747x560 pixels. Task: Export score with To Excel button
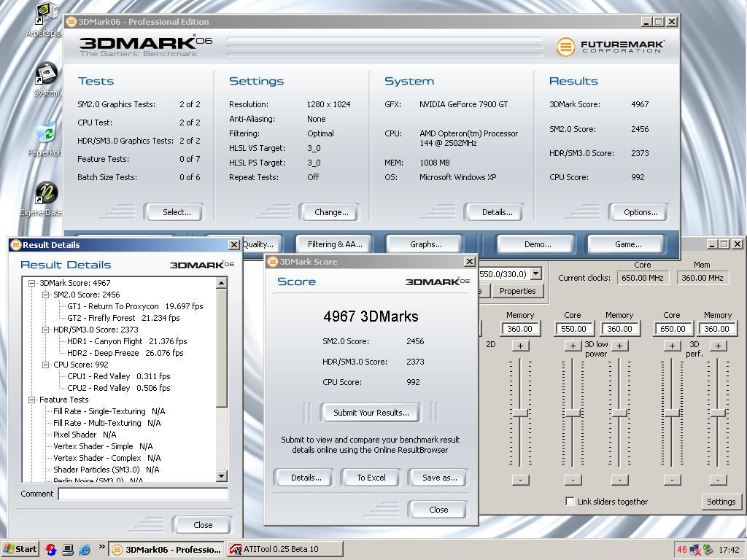point(371,478)
